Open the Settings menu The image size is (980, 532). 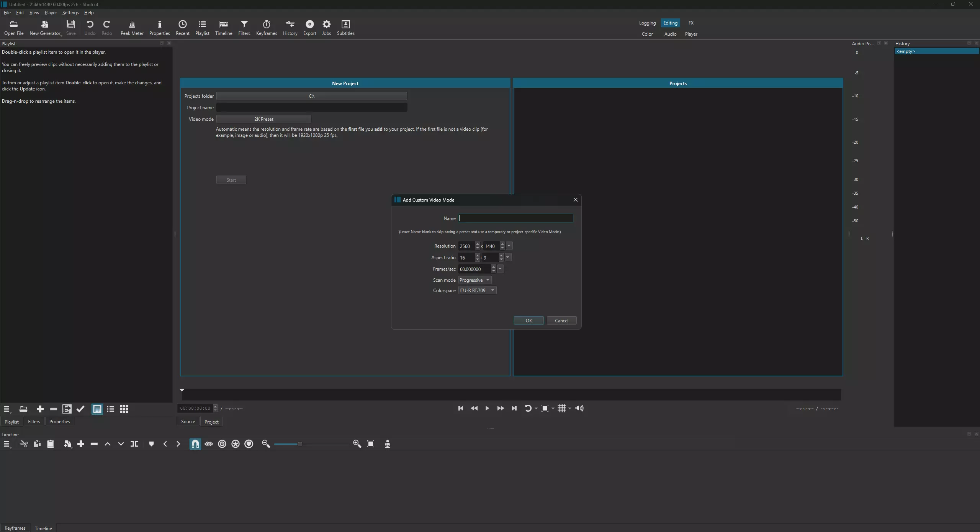[x=70, y=13]
